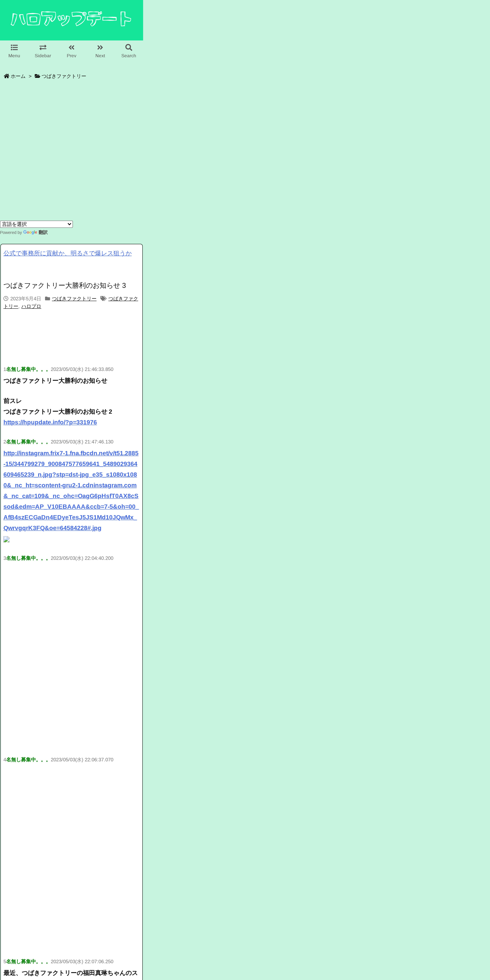Click つばきファクトリー大勝利のお知らせ 2 text
The height and width of the screenshot is (980, 490).
click(x=58, y=412)
